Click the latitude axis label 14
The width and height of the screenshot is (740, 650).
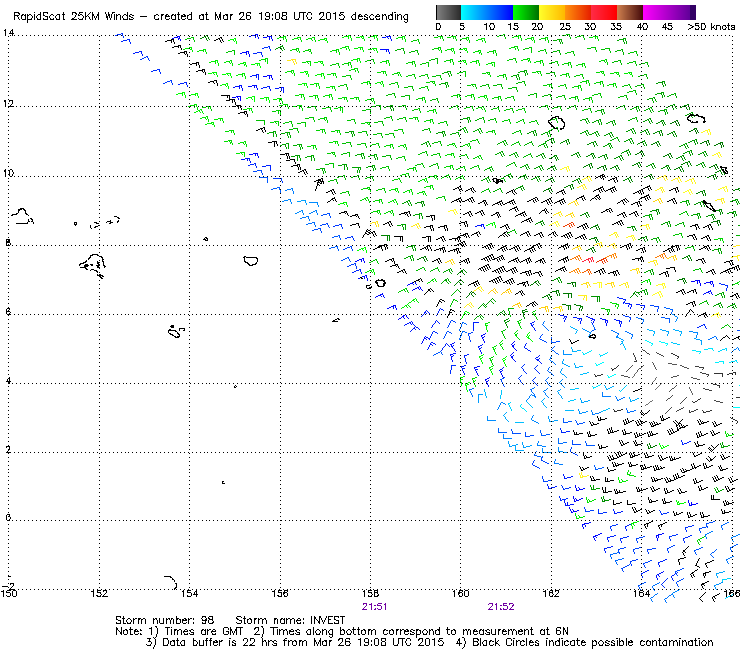point(8,33)
